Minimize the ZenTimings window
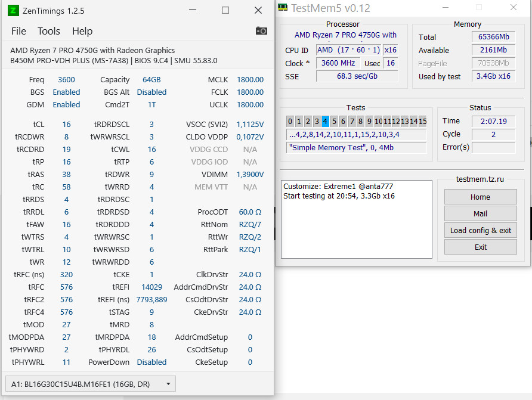Viewport: 532px width, 400px height. coord(193,11)
